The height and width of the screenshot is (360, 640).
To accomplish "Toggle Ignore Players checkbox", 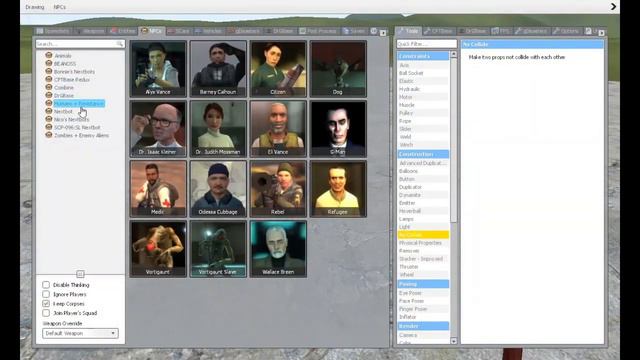I will coord(46,294).
